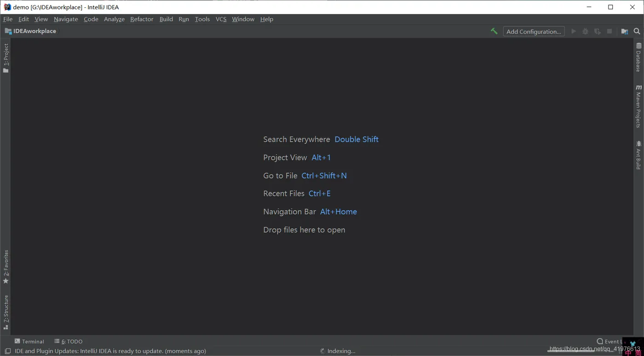Open the Database tool window
644x356 pixels.
tap(638, 57)
